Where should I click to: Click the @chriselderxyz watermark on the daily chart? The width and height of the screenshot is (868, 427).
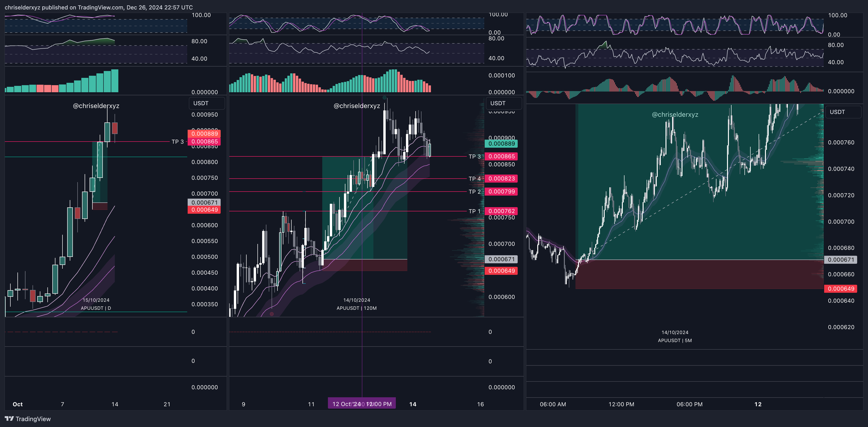(96, 106)
